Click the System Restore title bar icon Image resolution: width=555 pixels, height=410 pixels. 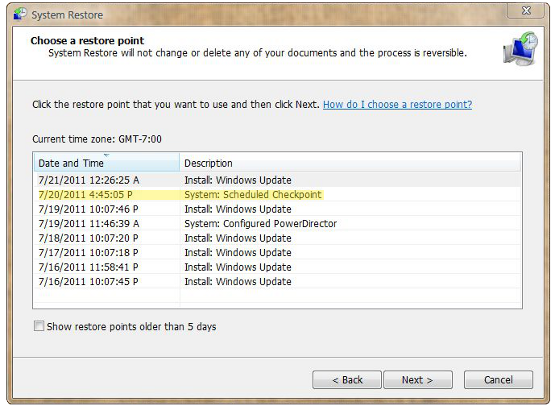click(x=20, y=14)
